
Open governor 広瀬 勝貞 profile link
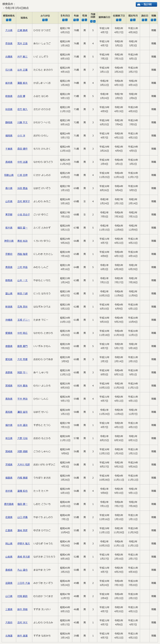tap(22, 30)
